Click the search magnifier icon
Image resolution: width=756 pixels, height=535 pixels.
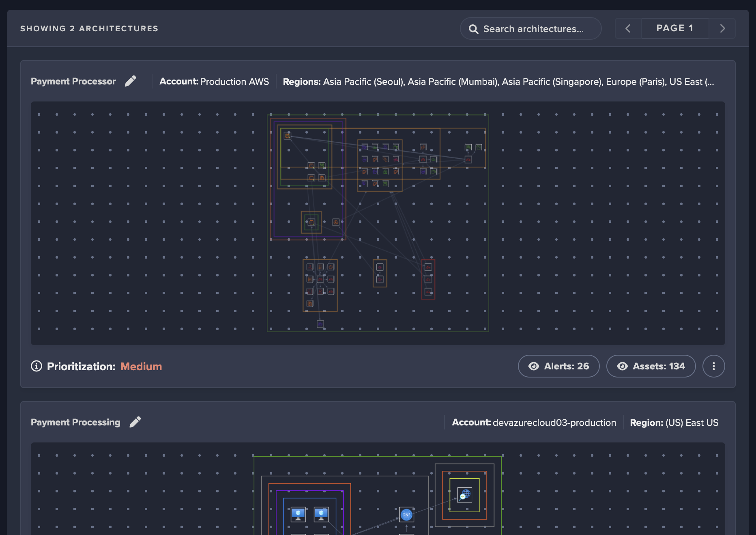tap(473, 29)
